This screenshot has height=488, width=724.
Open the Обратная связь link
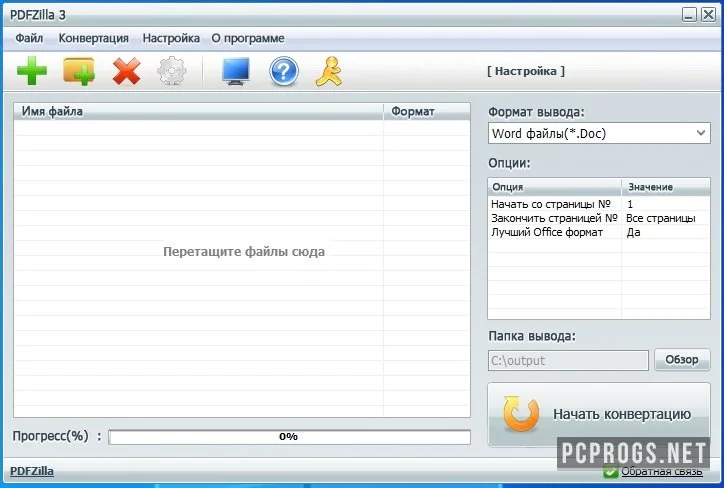(662, 472)
